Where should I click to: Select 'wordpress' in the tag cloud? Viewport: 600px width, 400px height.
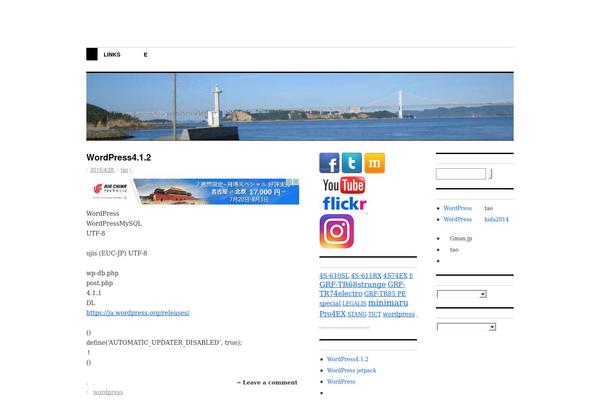pos(399,314)
